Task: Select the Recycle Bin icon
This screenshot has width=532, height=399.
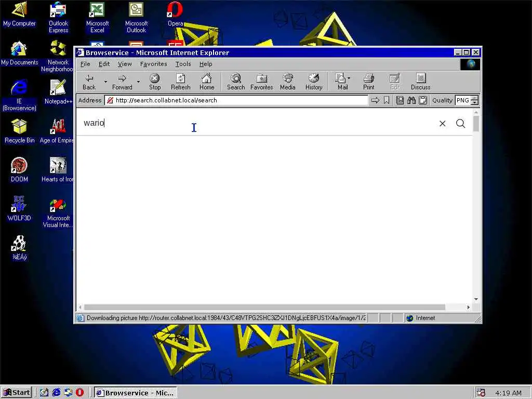Action: click(19, 130)
